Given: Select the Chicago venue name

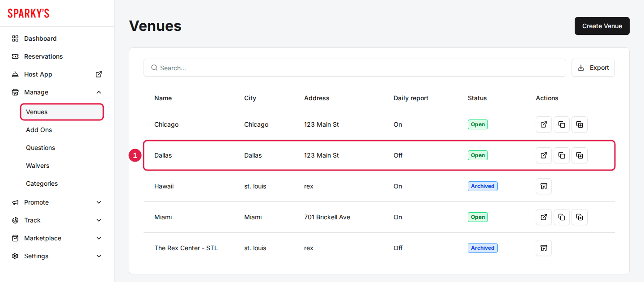Looking at the screenshot, I should coord(166,124).
